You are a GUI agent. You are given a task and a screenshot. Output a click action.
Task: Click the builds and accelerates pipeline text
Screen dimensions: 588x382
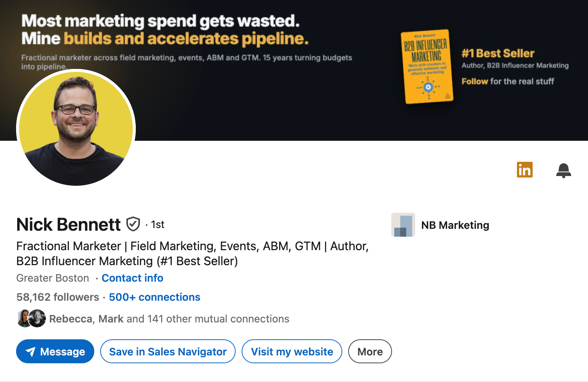(186, 39)
